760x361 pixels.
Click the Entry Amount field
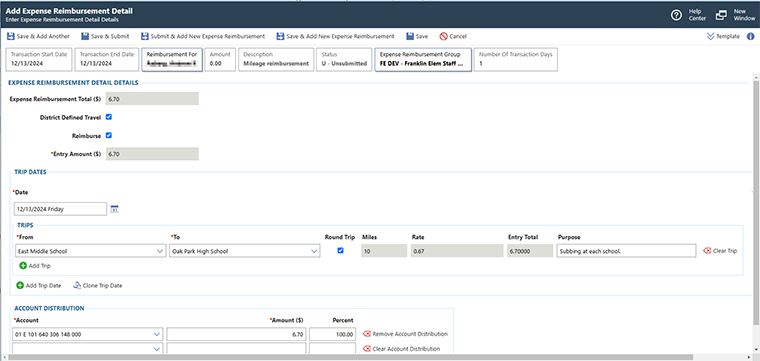pyautogui.click(x=152, y=154)
